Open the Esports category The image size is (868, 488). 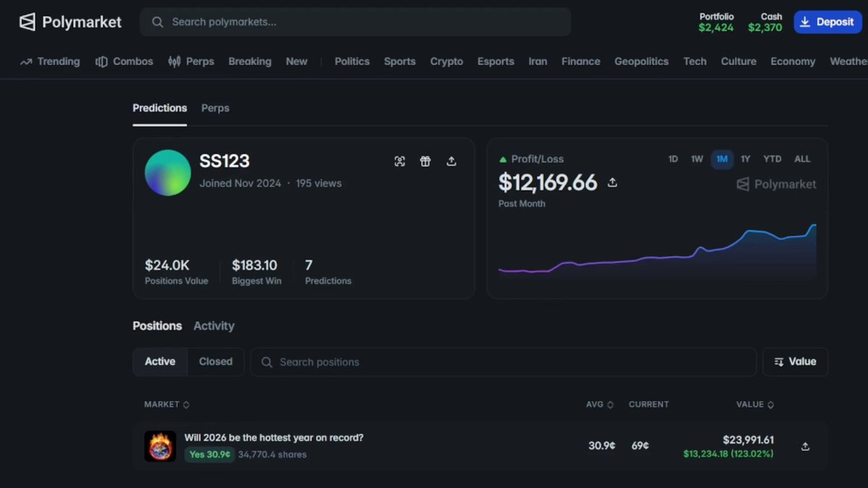495,61
